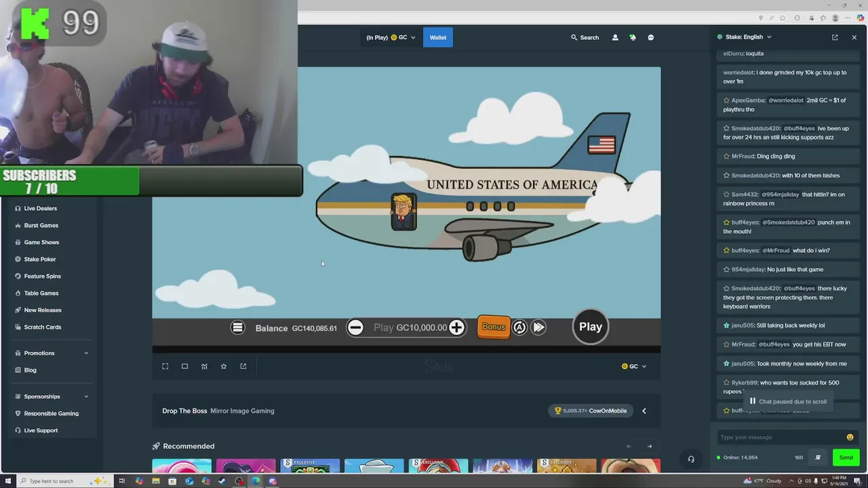868x488 pixels.
Task: Open Task View on the taskbar
Action: [x=122, y=481]
